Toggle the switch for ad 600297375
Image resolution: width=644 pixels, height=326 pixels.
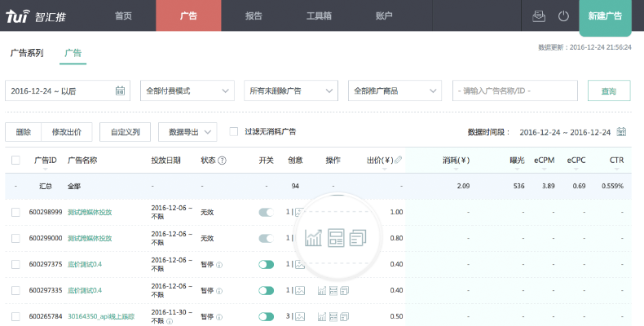(x=266, y=264)
